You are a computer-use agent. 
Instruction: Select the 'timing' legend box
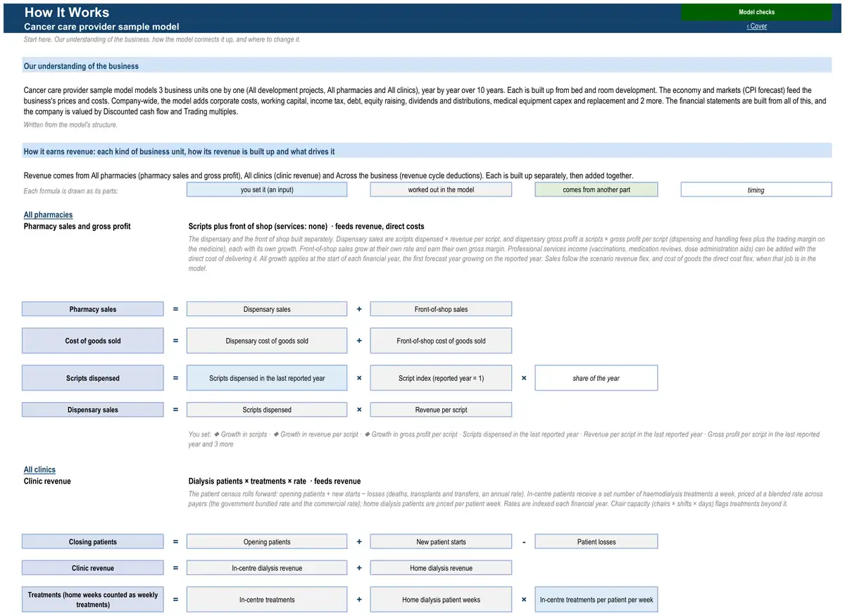point(756,190)
